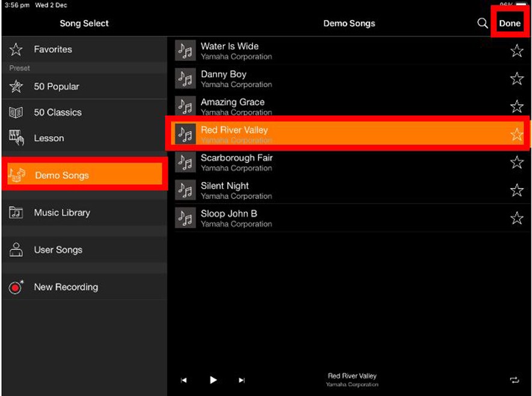Click the User Songs person icon
Viewport: 532px width, 396px height.
point(16,250)
